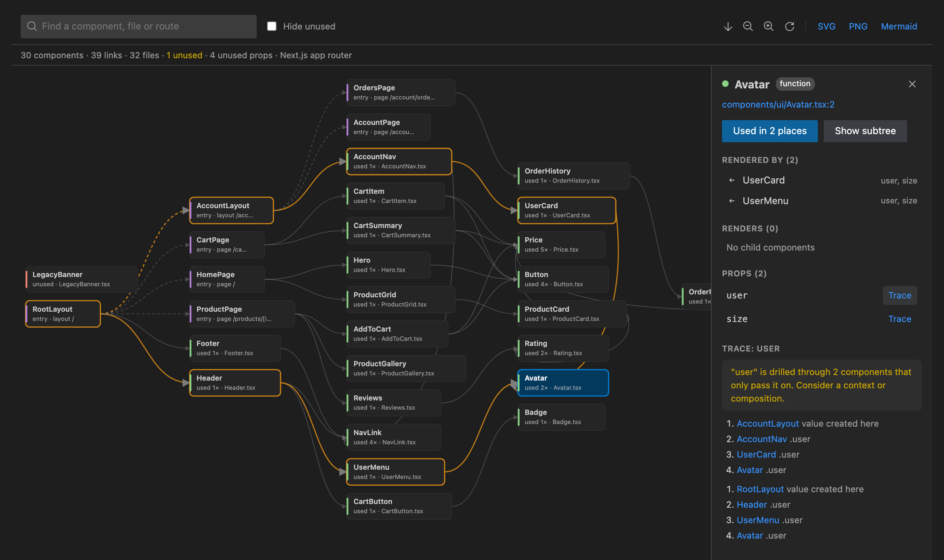Select the NavLink node
The height and width of the screenshot is (560, 944).
click(x=393, y=437)
